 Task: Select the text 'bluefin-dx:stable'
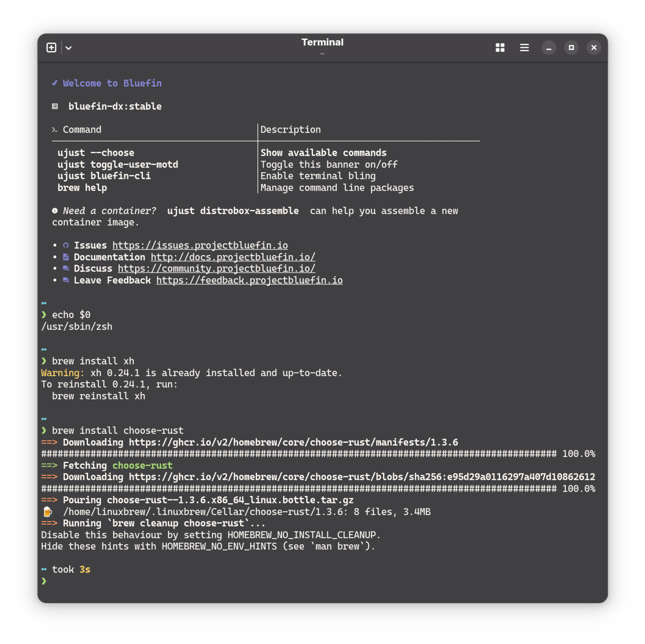(115, 106)
